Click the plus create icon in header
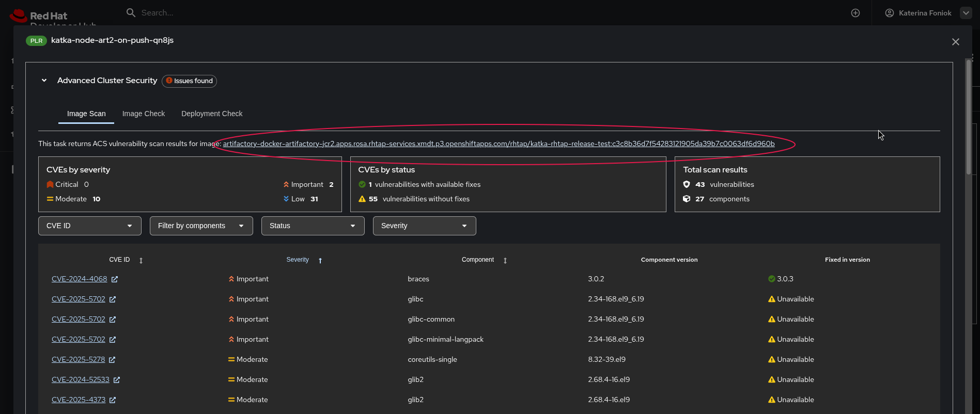 (x=855, y=13)
